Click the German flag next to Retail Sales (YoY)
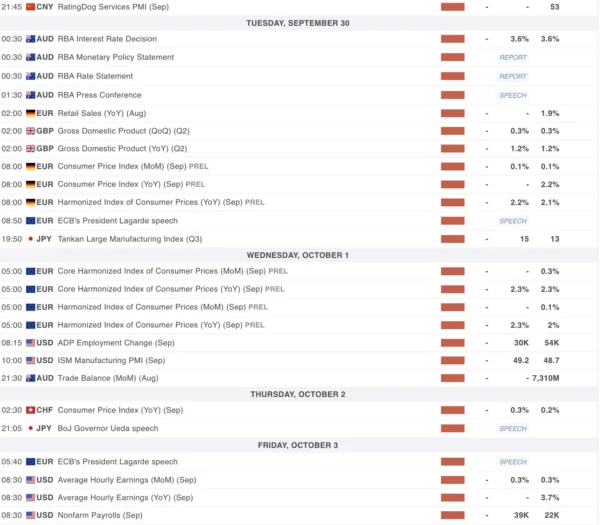600x525 pixels. [x=30, y=113]
